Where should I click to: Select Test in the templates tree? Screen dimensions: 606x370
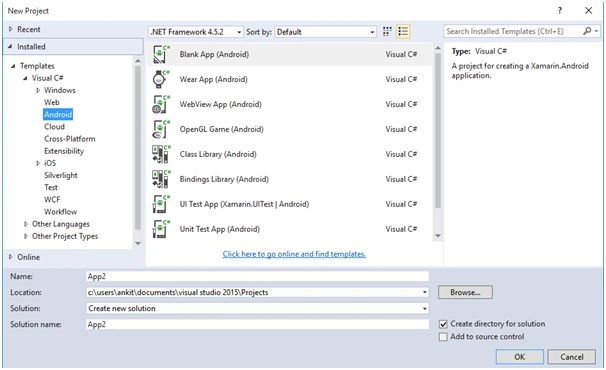tap(51, 188)
